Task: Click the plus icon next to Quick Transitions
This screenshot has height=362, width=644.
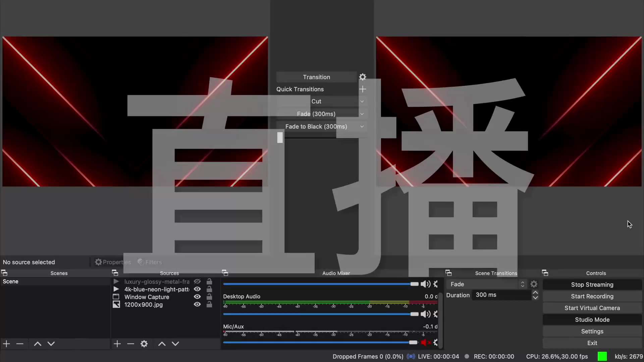Action: click(363, 89)
